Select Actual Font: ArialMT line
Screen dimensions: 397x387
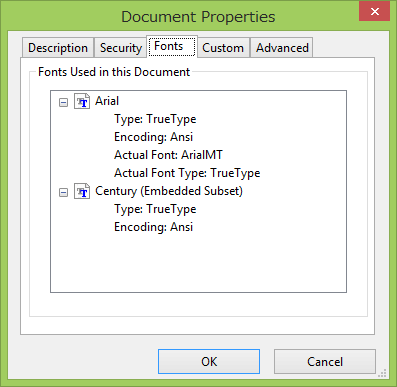point(168,155)
